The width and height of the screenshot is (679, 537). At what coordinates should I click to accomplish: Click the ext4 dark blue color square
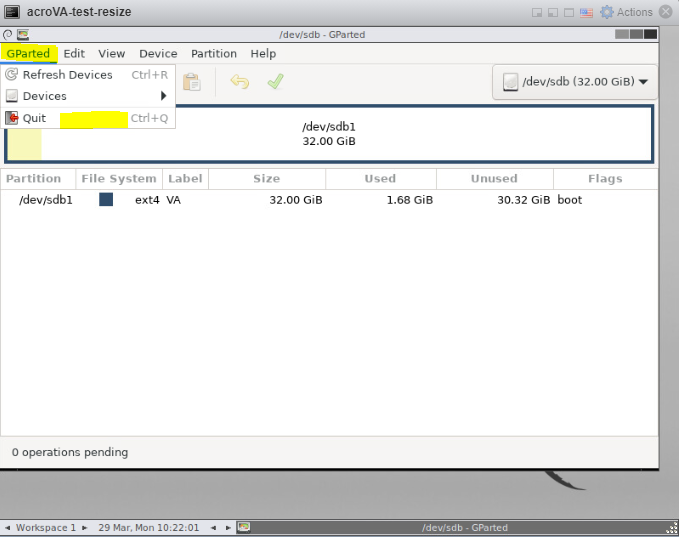point(106,200)
